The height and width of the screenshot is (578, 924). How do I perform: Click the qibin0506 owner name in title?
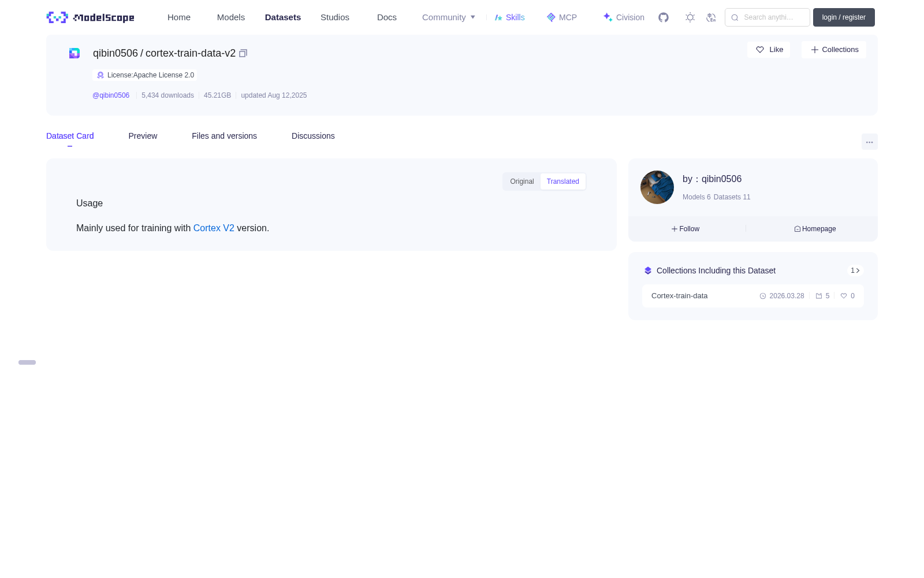point(115,53)
